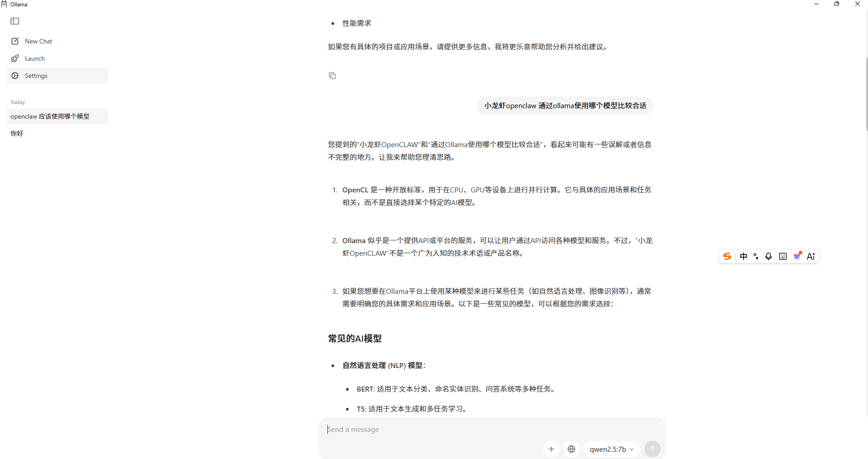Open Sogou AI assistant icon
Image resolution: width=868 pixels, height=459 pixels.
coord(811,256)
